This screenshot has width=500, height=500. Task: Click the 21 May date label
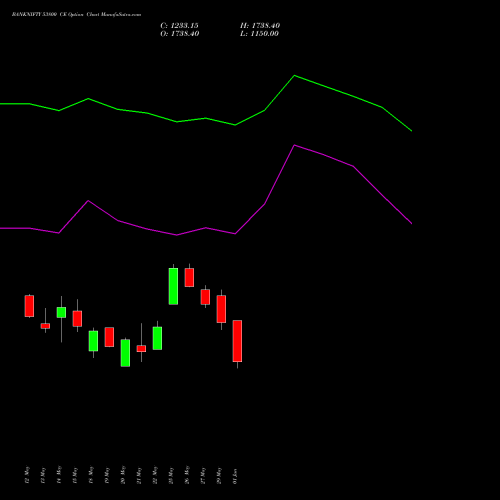click(x=139, y=475)
